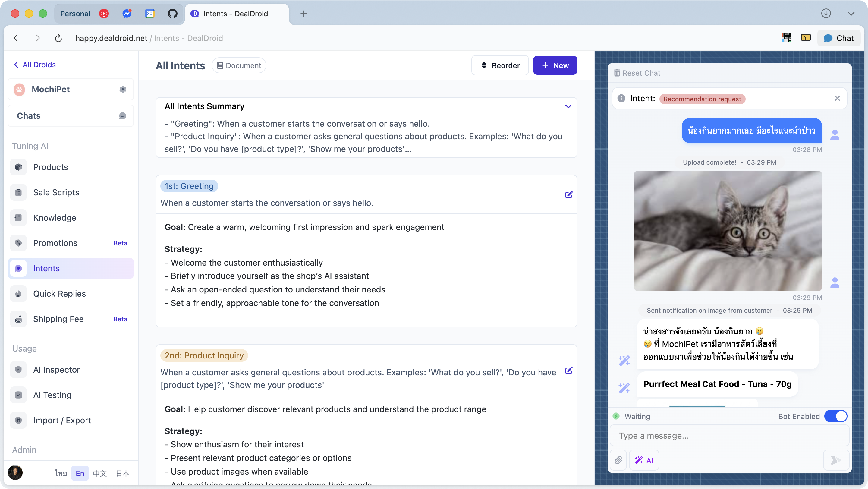
Task: Click the Reset Chat trash icon
Action: click(x=618, y=73)
